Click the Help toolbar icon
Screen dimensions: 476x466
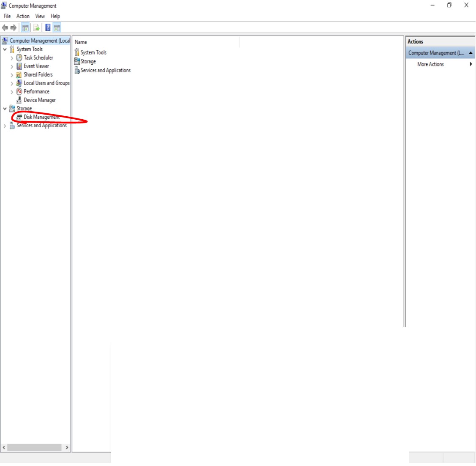47,27
